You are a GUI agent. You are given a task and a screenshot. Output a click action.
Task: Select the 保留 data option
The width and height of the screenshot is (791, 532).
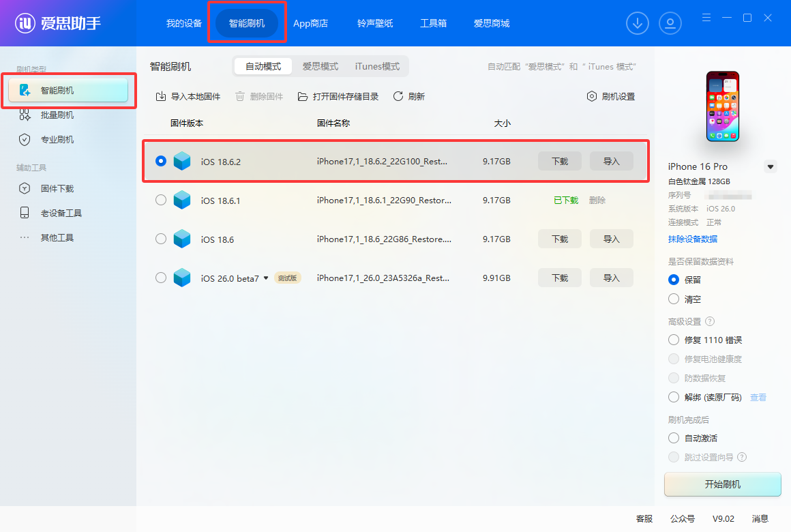click(674, 280)
